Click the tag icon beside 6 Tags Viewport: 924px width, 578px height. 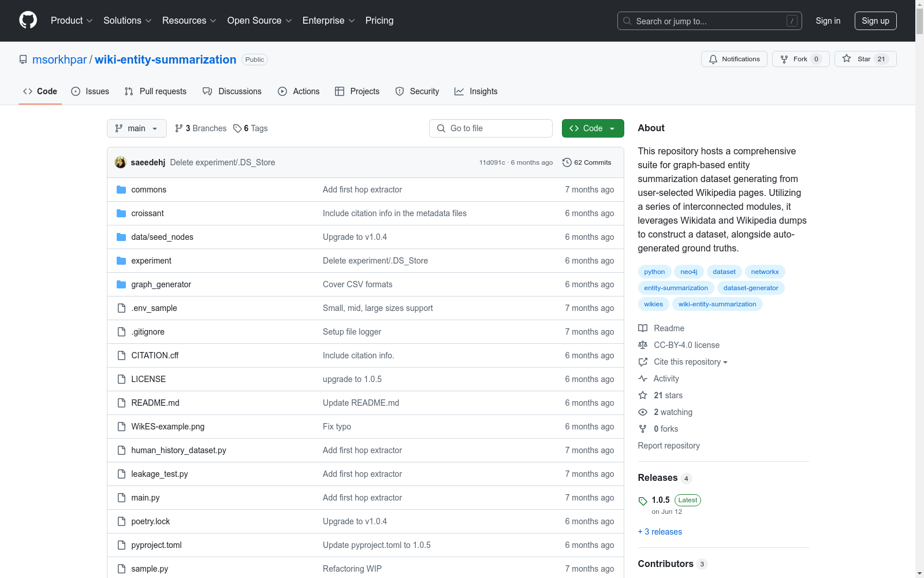click(x=237, y=128)
